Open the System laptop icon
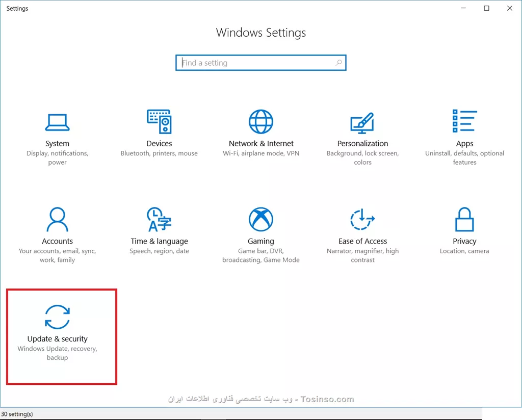Viewport: 522px width, 420px height. click(x=57, y=122)
